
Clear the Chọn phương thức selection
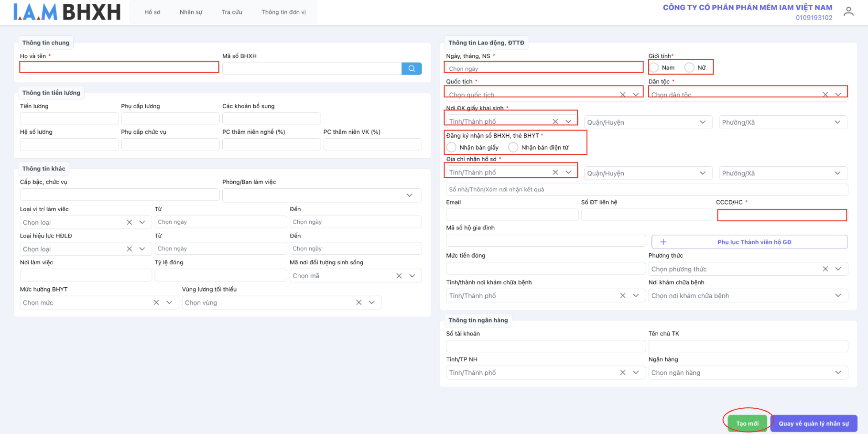(825, 269)
